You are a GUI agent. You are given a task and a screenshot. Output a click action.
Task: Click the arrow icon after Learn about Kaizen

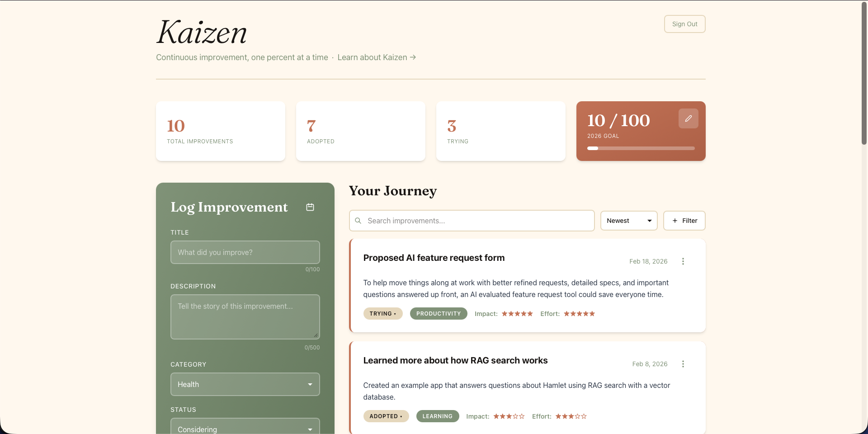tap(412, 57)
